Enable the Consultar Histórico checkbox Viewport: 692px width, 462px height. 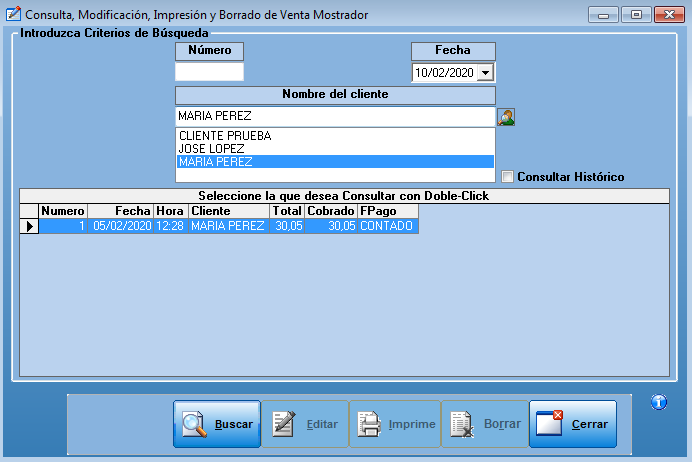tap(507, 177)
